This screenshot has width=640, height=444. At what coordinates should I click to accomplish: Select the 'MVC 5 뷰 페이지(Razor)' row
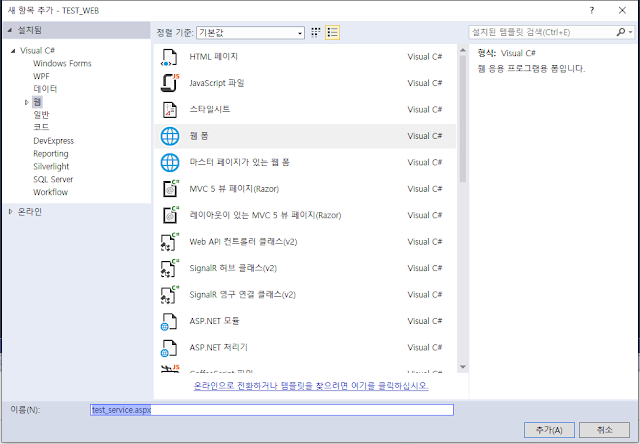[x=305, y=189]
